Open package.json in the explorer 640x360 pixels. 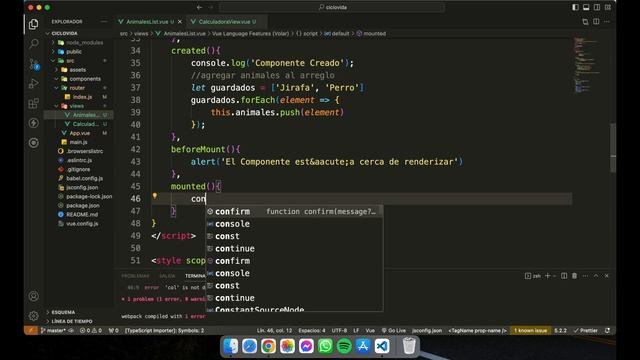coord(82,205)
